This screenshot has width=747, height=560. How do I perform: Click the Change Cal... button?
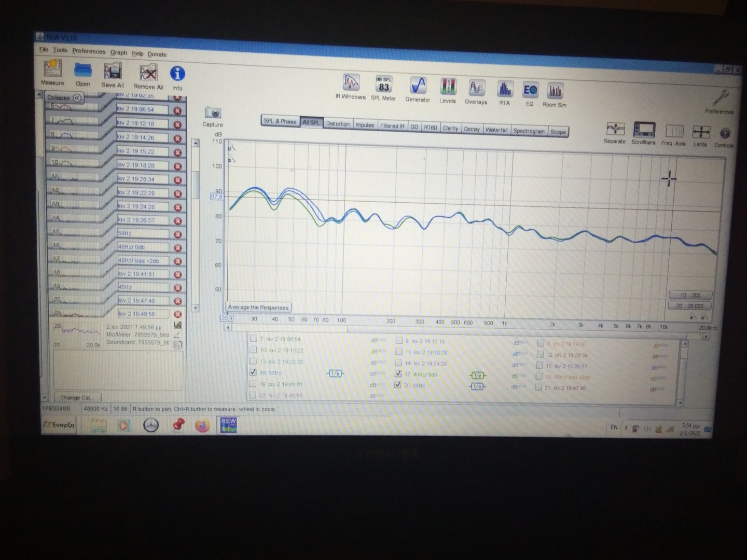pyautogui.click(x=77, y=398)
